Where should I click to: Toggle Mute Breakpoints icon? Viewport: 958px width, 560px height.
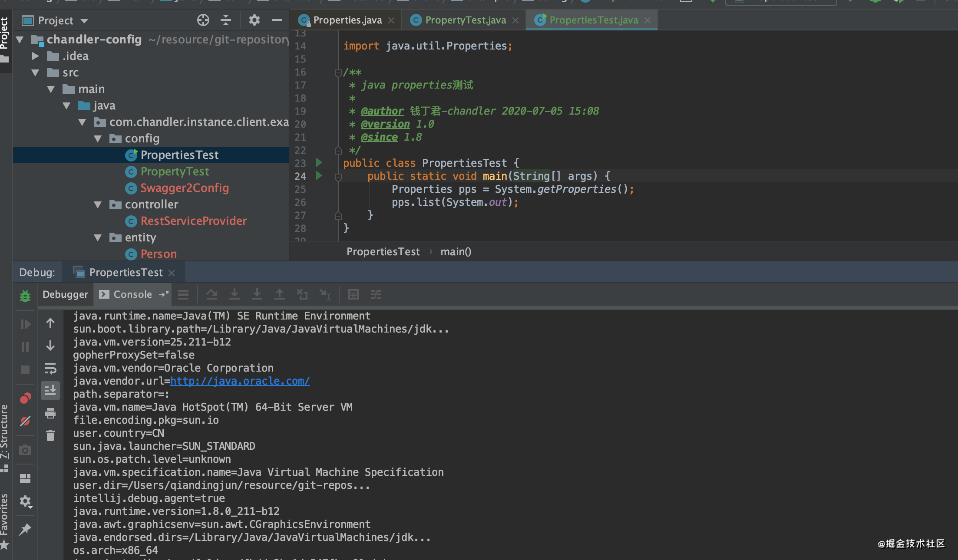click(x=25, y=421)
